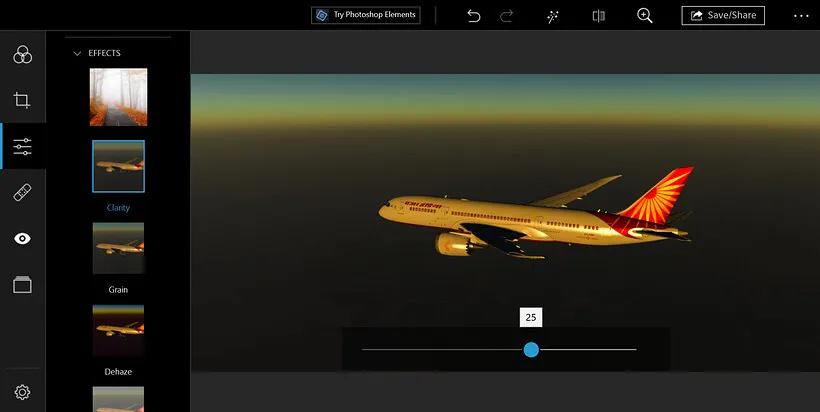
Task: Select the Spot Heal bandage tool
Action: 22,193
